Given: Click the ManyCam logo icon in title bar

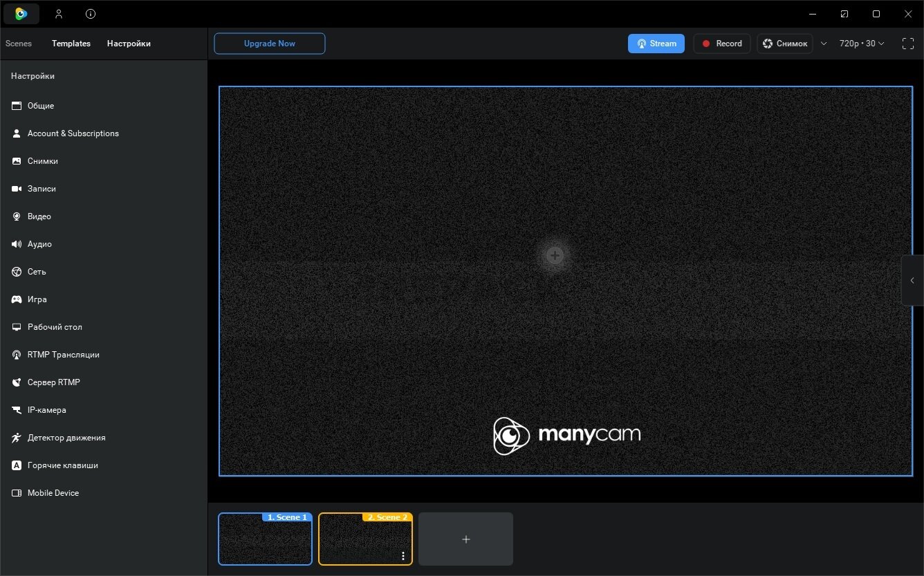Looking at the screenshot, I should pyautogui.click(x=21, y=14).
